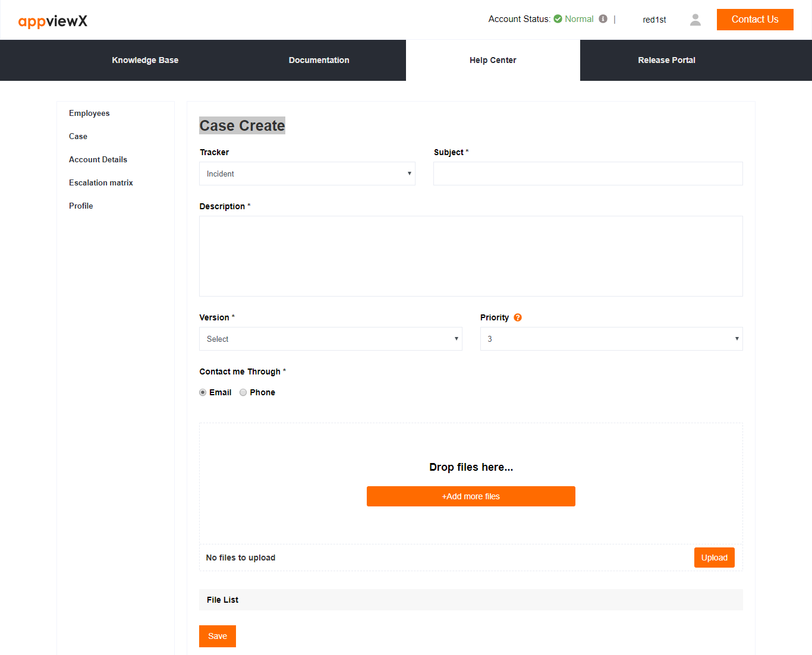Switch to the Knowledge Base tab
The width and height of the screenshot is (812, 655).
pos(145,60)
